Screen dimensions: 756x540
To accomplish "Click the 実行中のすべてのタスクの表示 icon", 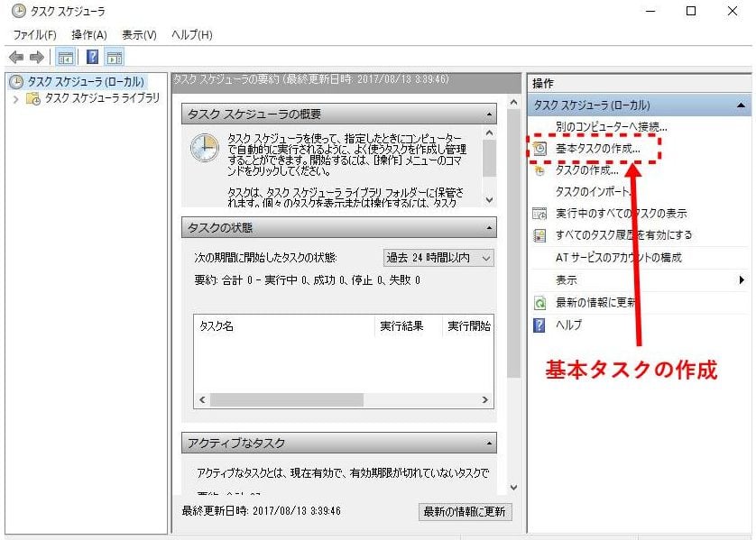I will coord(540,214).
